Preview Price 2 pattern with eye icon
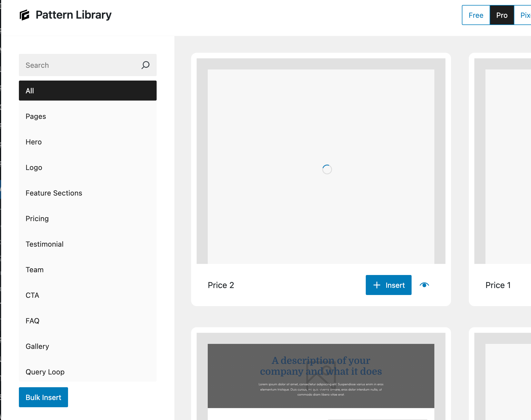 pyautogui.click(x=424, y=285)
